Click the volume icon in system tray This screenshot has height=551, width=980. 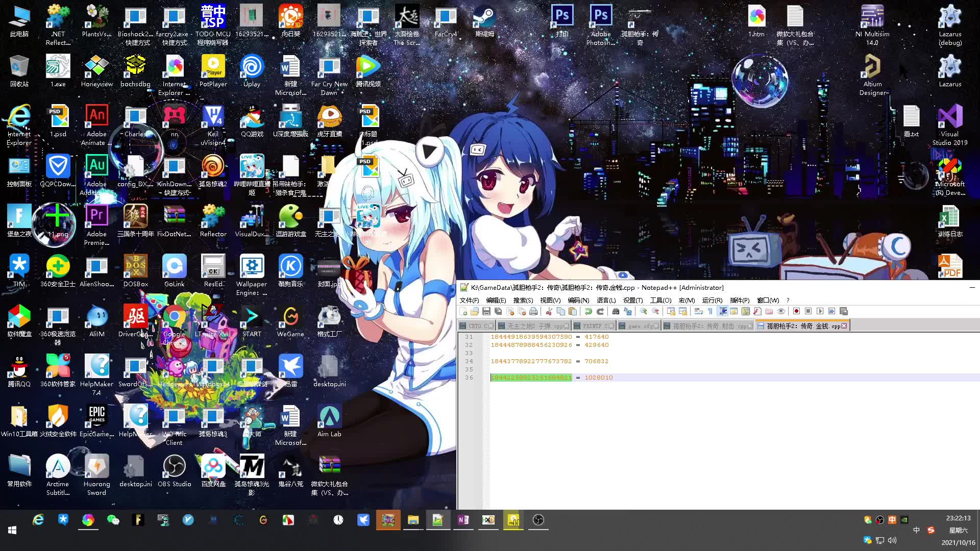pyautogui.click(x=892, y=540)
